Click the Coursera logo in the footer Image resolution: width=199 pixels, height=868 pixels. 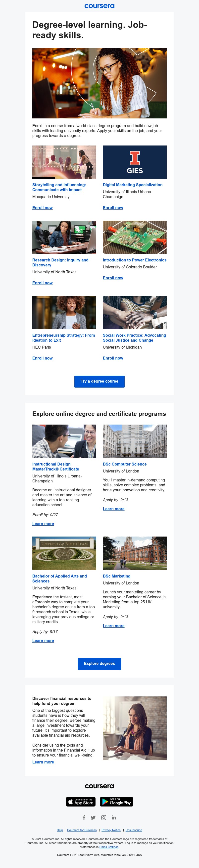(99, 786)
